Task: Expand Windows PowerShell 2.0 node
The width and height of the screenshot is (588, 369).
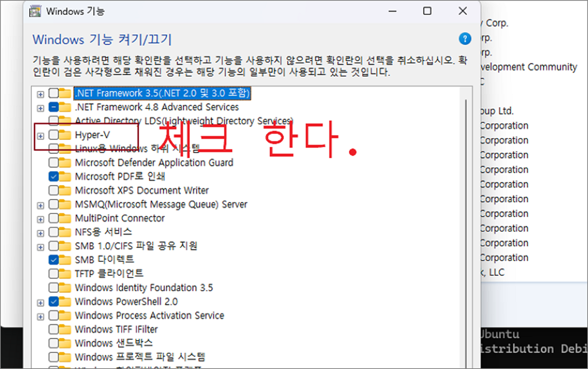Action: coord(40,302)
